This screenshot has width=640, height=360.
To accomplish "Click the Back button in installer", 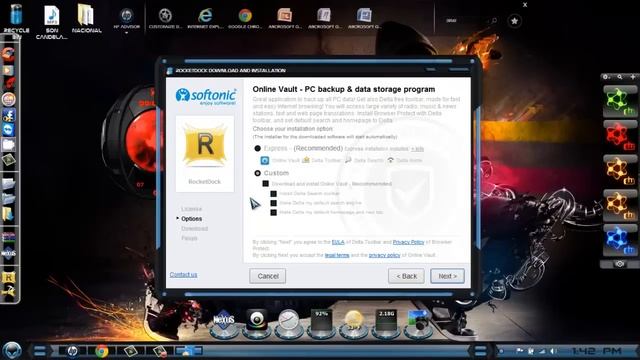I will pyautogui.click(x=407, y=276).
